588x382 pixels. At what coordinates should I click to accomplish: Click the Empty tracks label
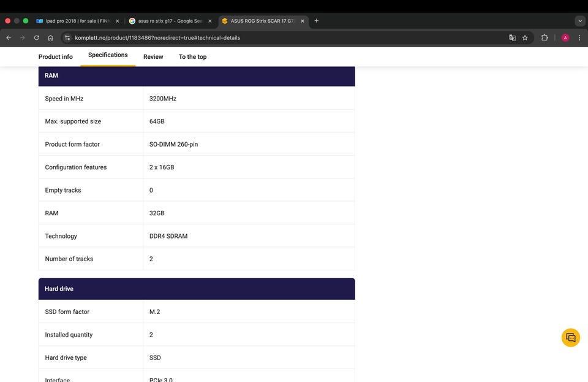63,190
